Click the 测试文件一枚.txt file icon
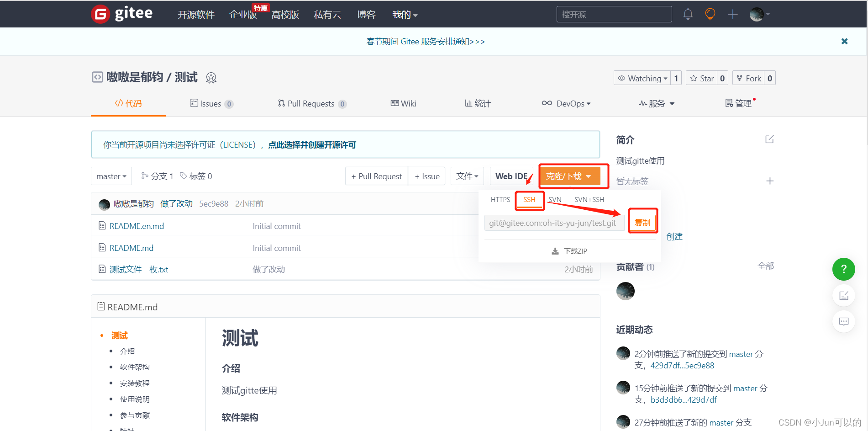This screenshot has height=431, width=868. [102, 269]
